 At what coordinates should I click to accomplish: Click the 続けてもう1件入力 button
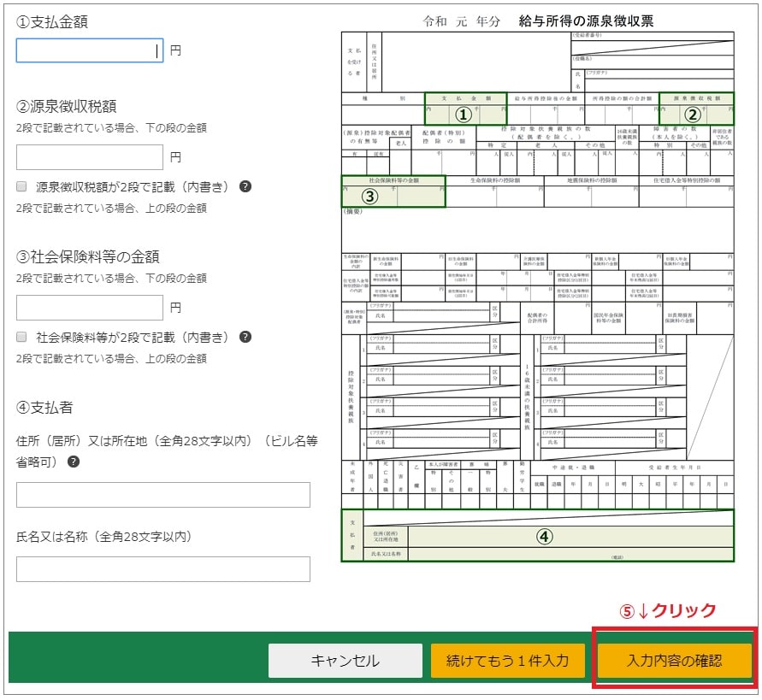click(x=508, y=659)
